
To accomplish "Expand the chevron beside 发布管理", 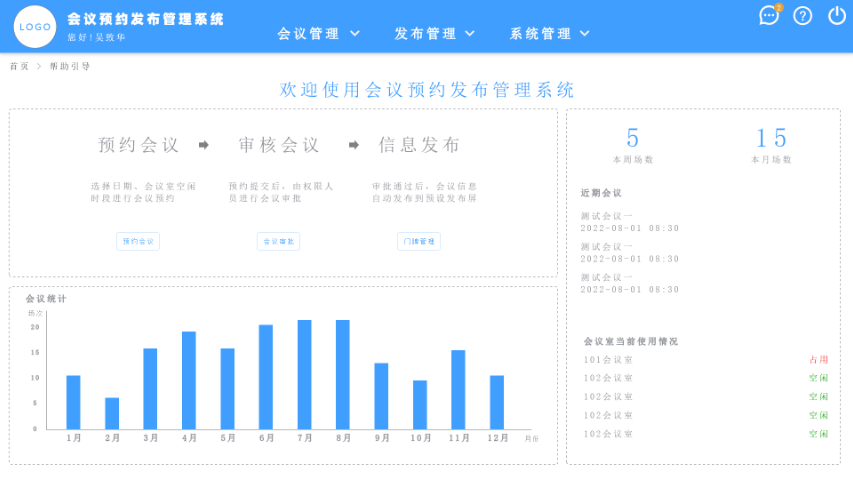I will pyautogui.click(x=470, y=34).
